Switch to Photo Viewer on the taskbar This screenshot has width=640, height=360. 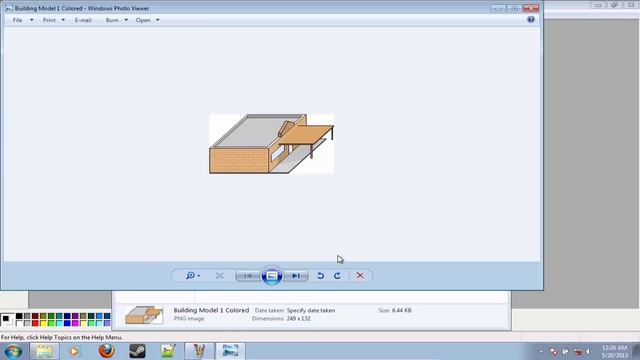click(x=230, y=351)
